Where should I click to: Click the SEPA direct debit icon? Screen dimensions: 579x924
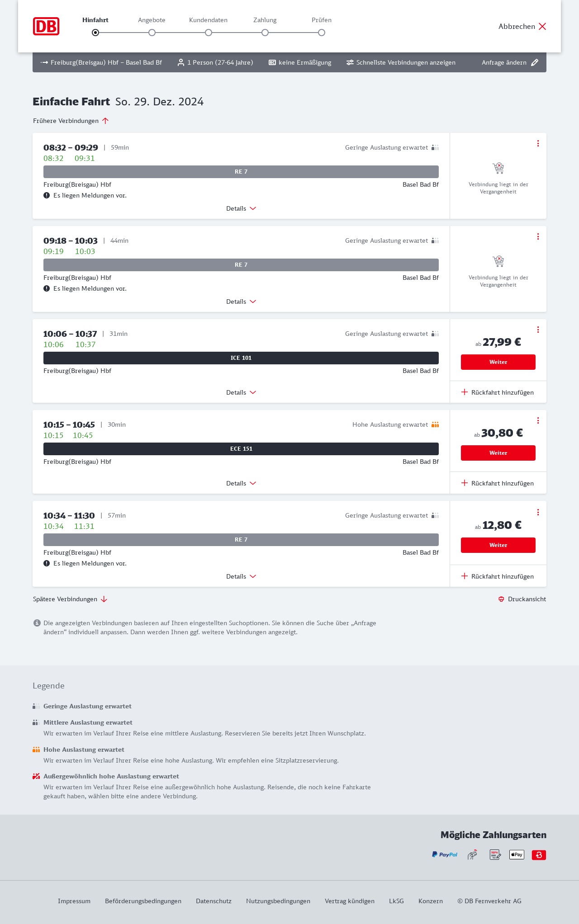point(495,854)
